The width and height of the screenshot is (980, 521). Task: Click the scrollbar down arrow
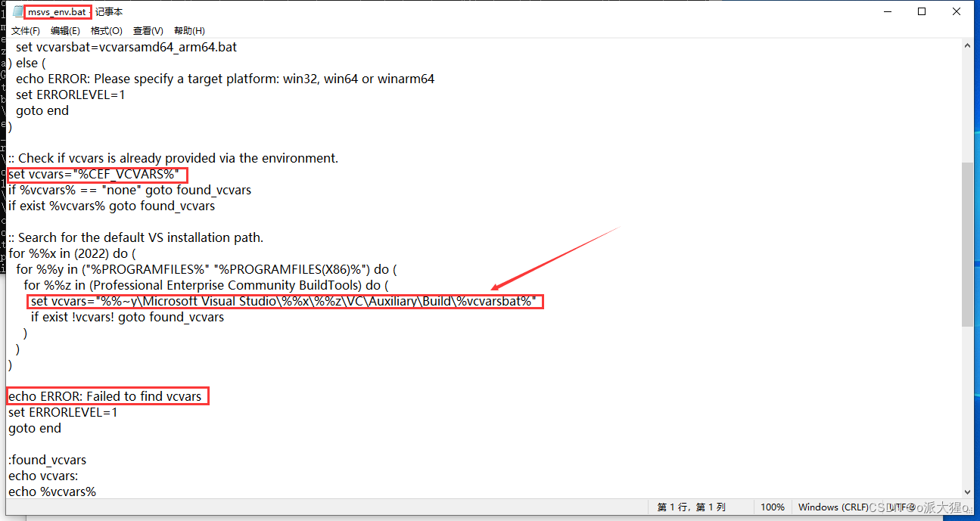point(969,490)
